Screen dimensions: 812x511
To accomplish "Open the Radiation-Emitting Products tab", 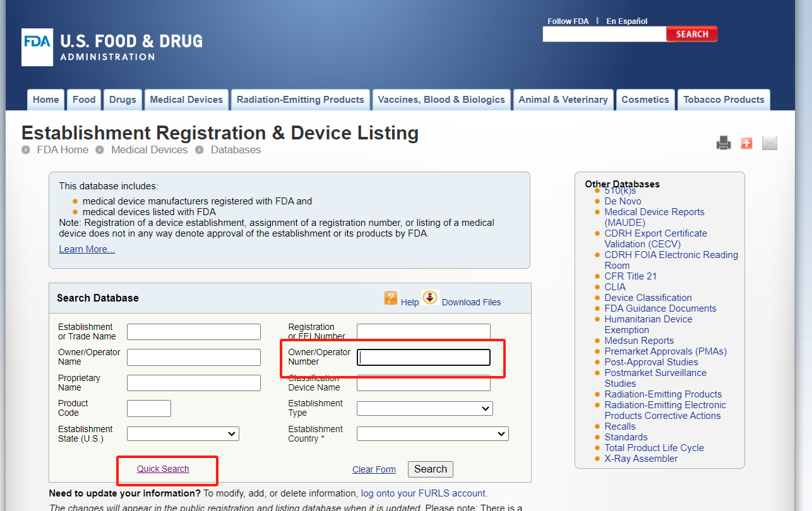I will (x=301, y=100).
